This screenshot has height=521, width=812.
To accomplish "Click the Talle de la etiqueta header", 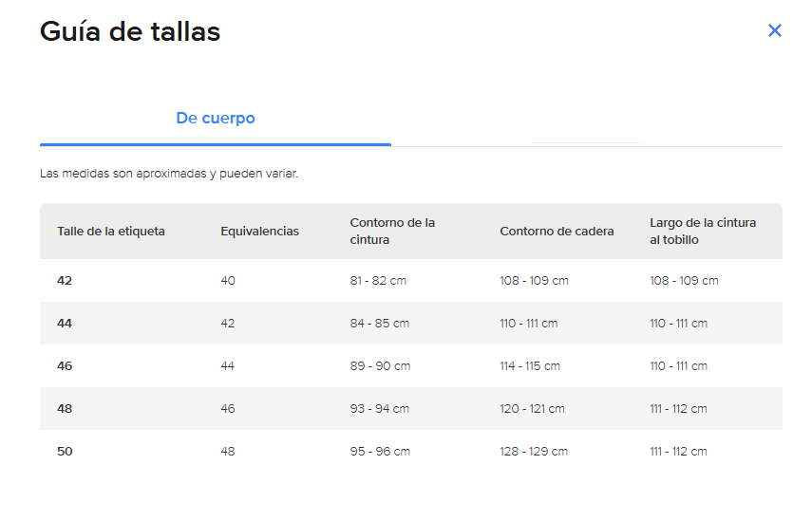I will (111, 232).
